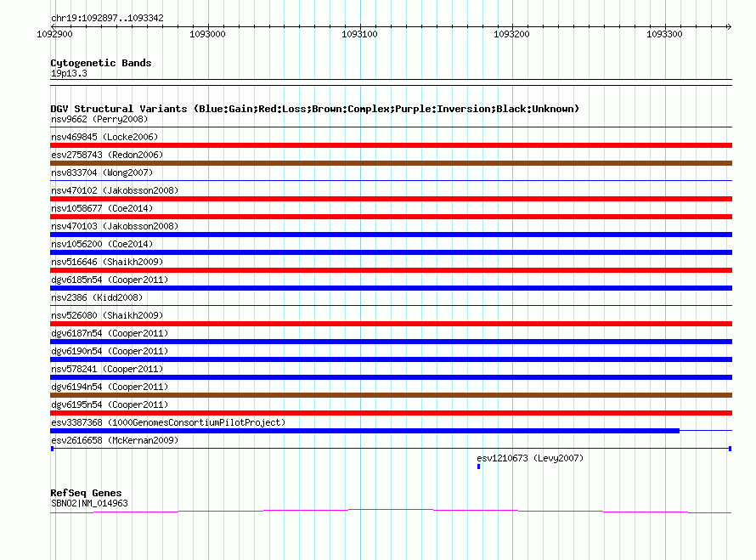Select the dgv6194n54 brown complex bar
Screen dimensions: 756x560
(x=391, y=395)
